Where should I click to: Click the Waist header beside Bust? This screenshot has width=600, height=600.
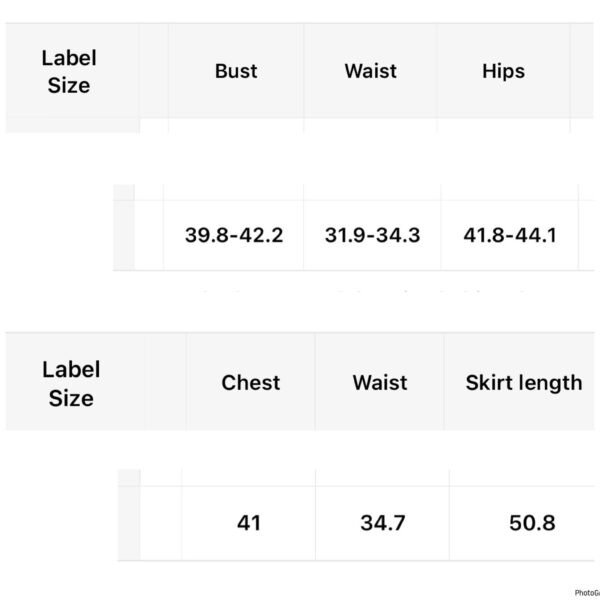tap(370, 71)
